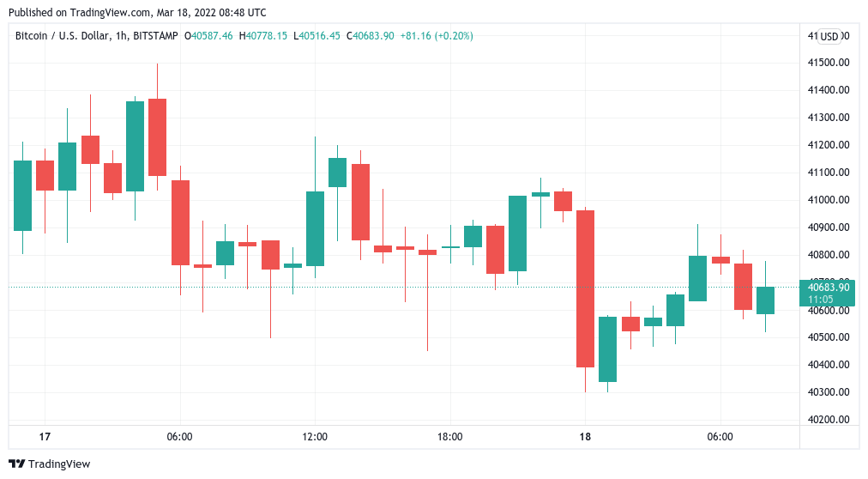Click the TradingView logo icon at bottom
Viewport: 868px width, 479px height.
coord(17,464)
